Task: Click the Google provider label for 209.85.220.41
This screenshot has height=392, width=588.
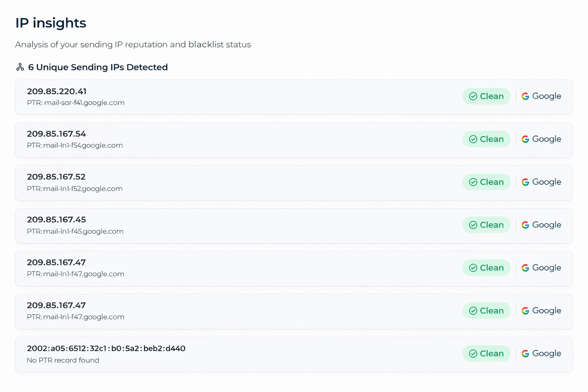Action: pos(547,96)
